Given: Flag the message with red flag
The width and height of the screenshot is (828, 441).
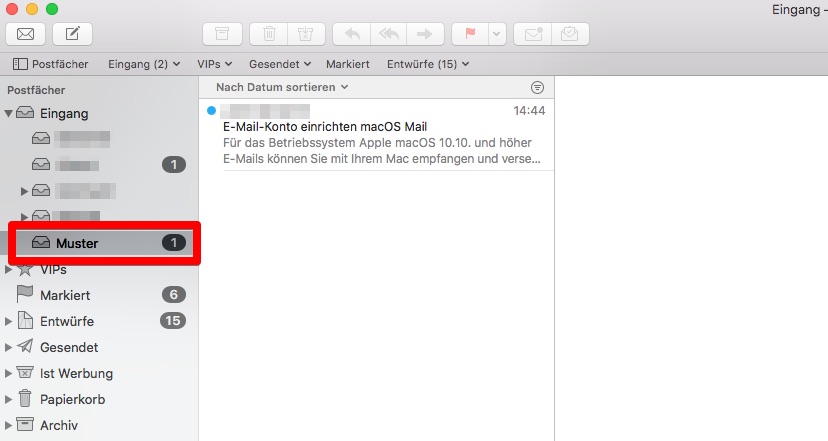Looking at the screenshot, I should point(470,34).
